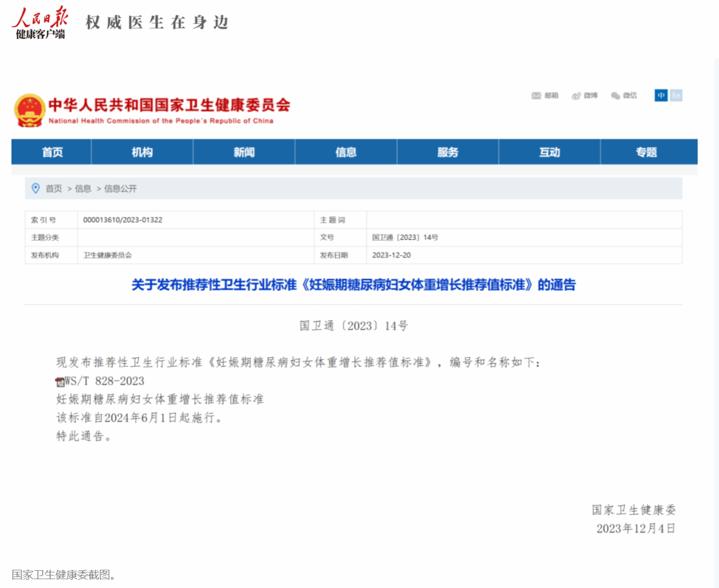This screenshot has height=588, width=719.
Task: Open the 机构 navigation tab
Action: (142, 152)
